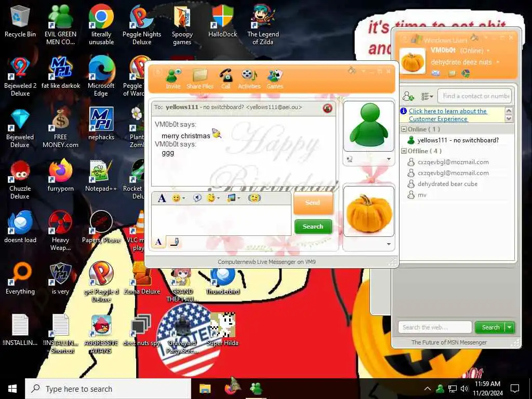Open Chuzzle Deluxe desktop icon

[x=20, y=180]
